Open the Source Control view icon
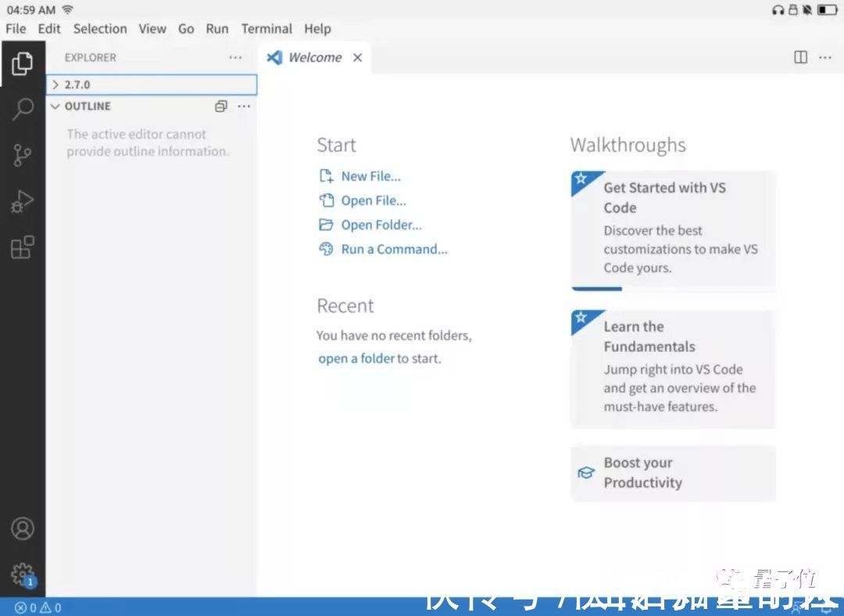Screen dimensions: 844x616 (x=22, y=155)
